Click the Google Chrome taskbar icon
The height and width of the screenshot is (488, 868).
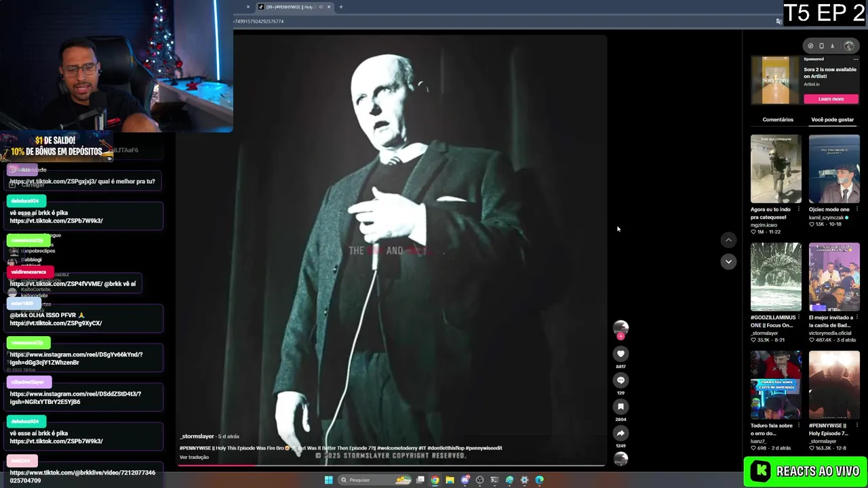[435, 480]
